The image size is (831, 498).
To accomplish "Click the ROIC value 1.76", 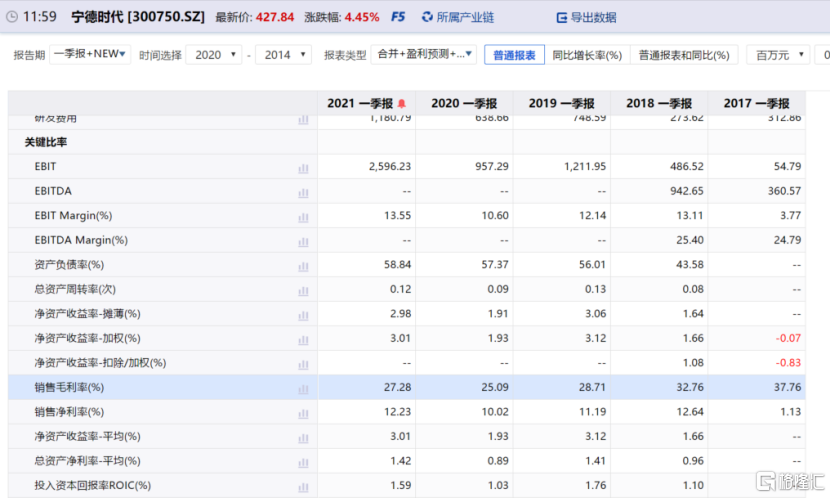I will coord(596,485).
